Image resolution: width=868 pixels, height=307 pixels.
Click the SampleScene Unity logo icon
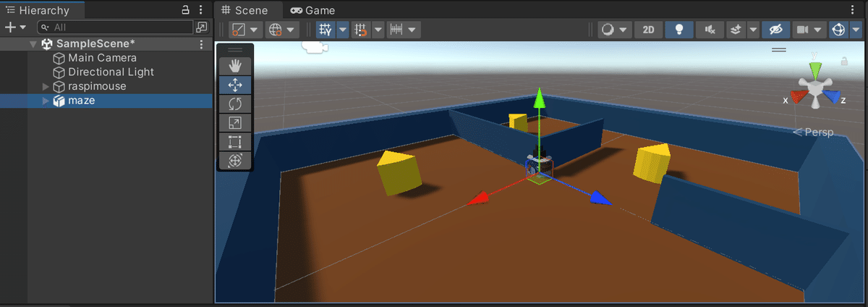pos(46,44)
